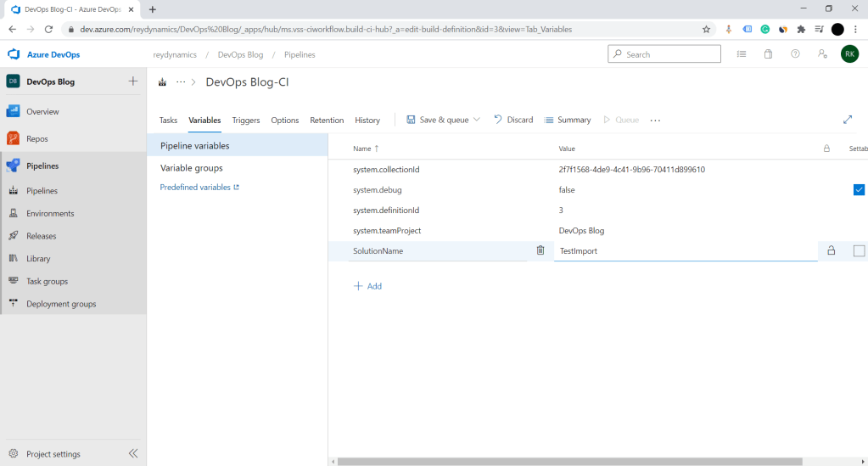Delete the SolutionName variable with trash icon
Screen dimensions: 868x466
pos(540,250)
